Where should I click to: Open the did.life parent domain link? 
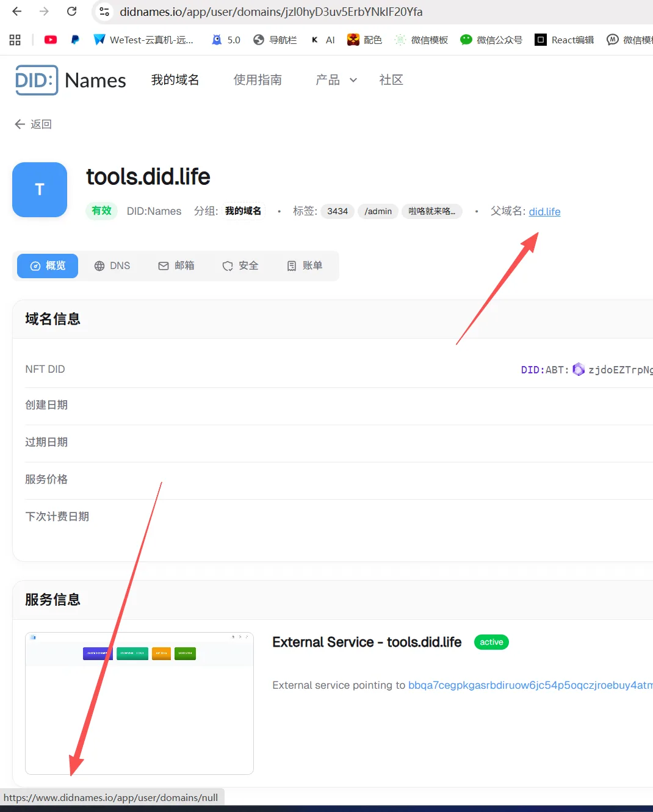coord(544,212)
